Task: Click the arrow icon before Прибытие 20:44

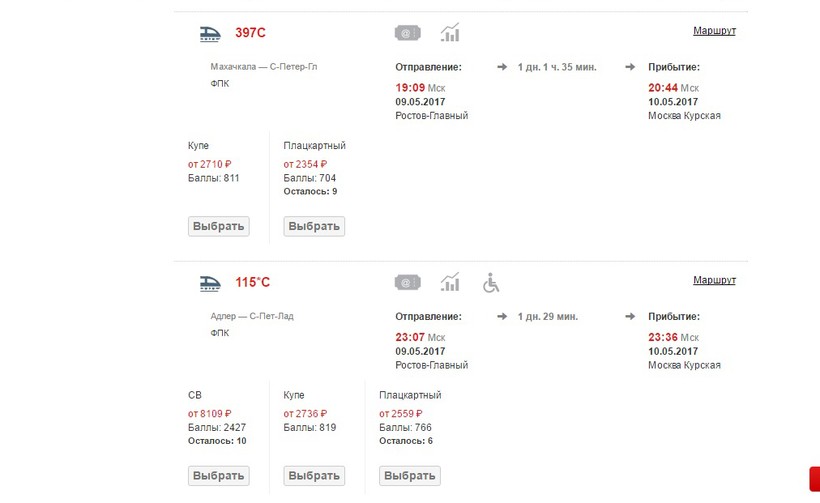Action: (x=630, y=67)
